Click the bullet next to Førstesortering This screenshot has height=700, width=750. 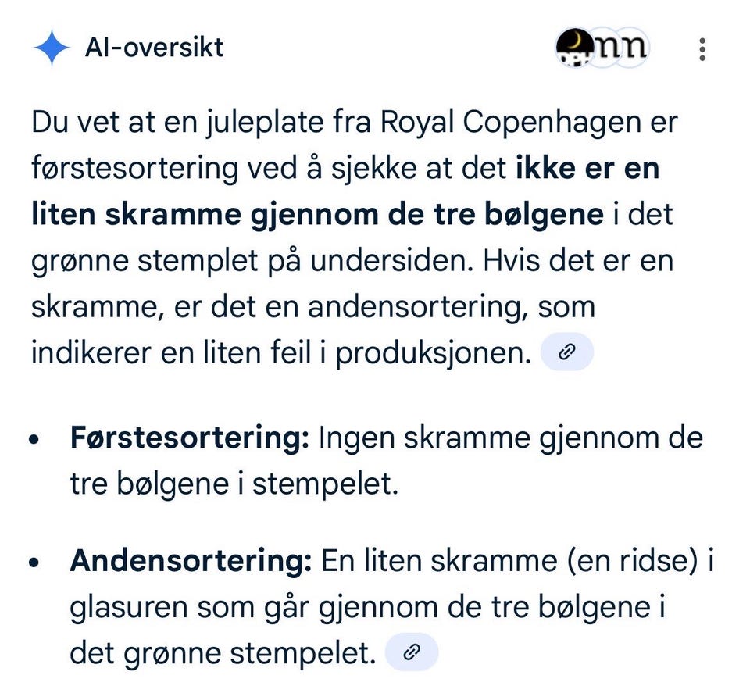34,439
